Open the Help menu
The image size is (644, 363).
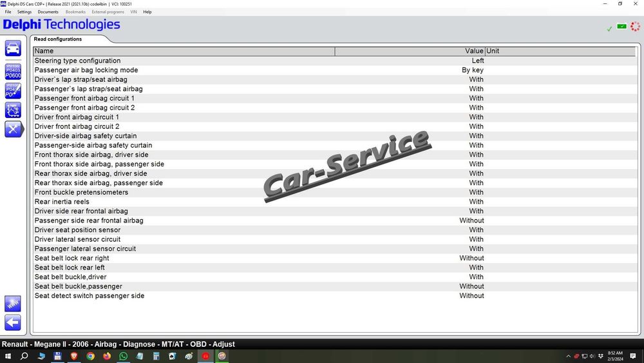coord(147,12)
